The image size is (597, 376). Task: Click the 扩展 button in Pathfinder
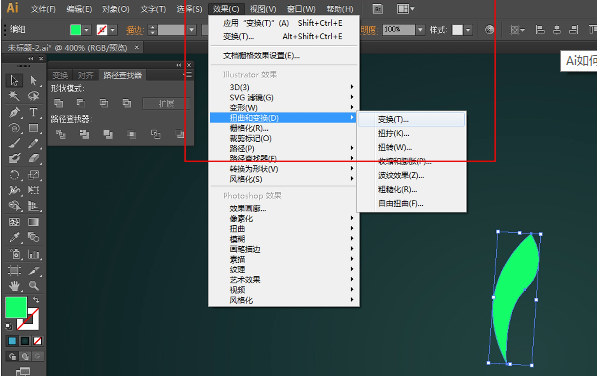click(x=166, y=104)
